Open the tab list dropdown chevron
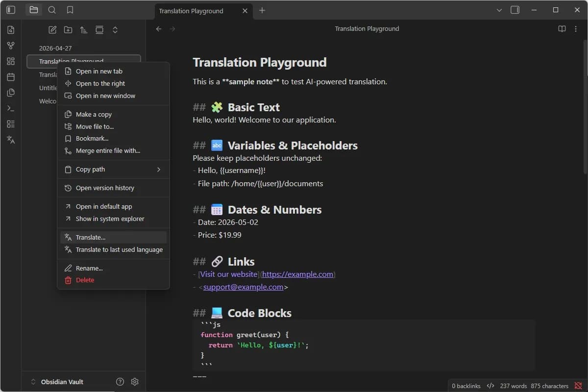 (x=499, y=10)
